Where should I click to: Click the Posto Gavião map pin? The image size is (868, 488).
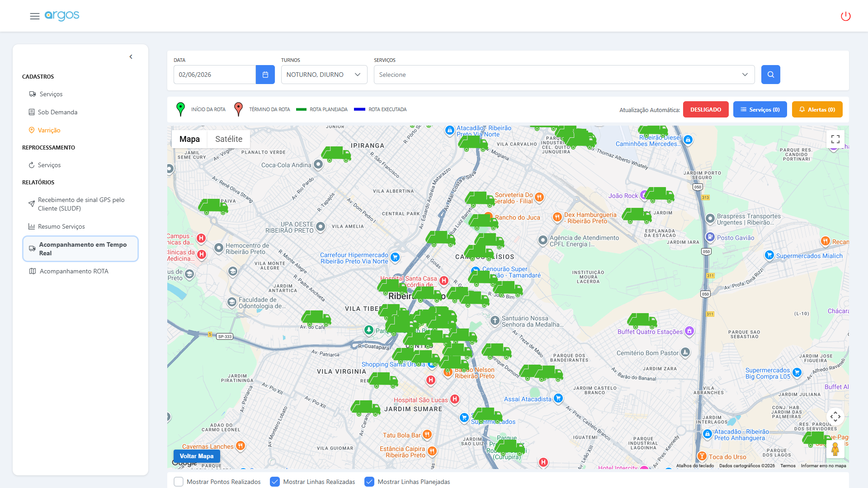[710, 237]
